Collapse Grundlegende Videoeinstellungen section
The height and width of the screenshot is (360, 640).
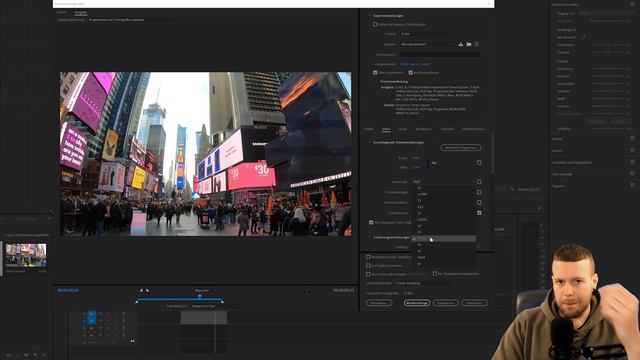[369, 142]
